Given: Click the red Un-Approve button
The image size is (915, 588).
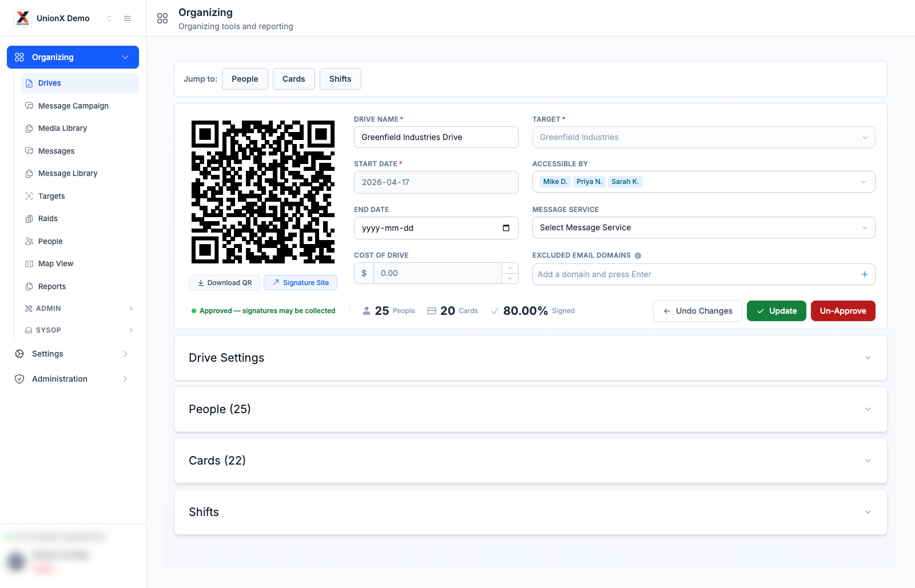Looking at the screenshot, I should [x=843, y=311].
